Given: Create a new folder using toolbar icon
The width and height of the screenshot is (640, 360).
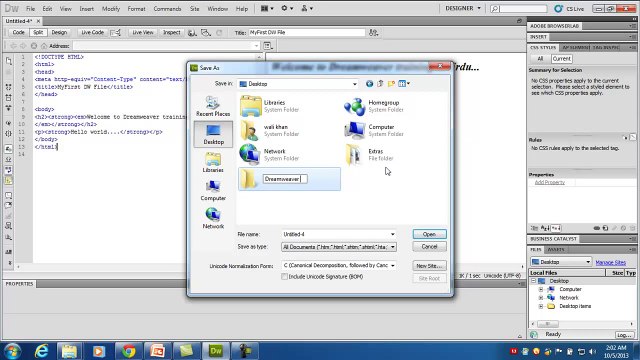Looking at the screenshot, I should (x=391, y=84).
